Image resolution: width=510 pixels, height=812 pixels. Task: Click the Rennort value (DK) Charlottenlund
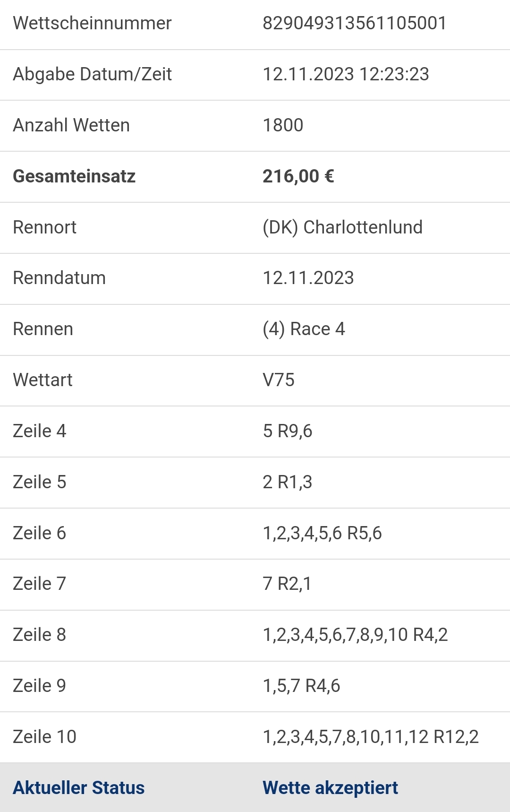342,227
